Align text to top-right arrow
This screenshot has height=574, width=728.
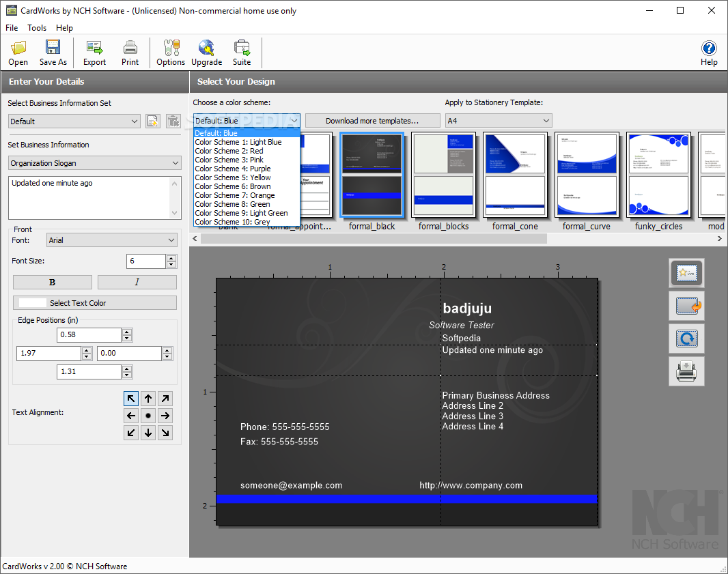tap(165, 399)
